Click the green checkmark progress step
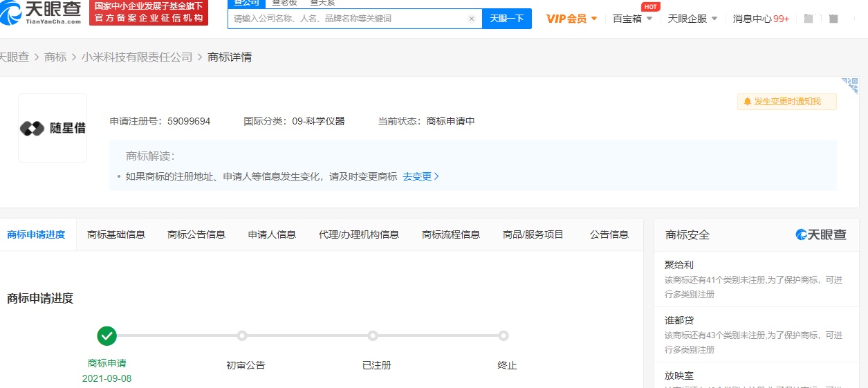Viewport: 868px width, 388px height. pyautogui.click(x=107, y=336)
